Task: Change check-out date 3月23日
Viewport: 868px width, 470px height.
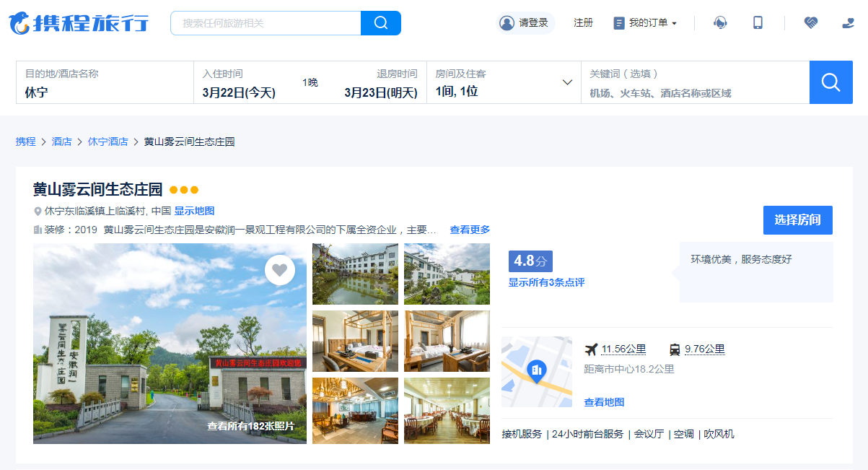Action: (x=380, y=92)
